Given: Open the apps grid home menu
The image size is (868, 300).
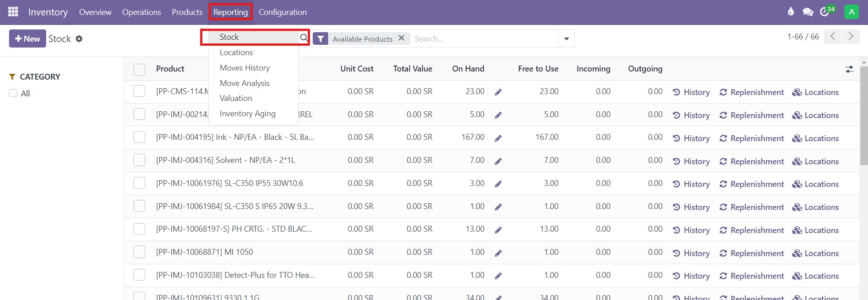Looking at the screenshot, I should pyautogui.click(x=13, y=12).
